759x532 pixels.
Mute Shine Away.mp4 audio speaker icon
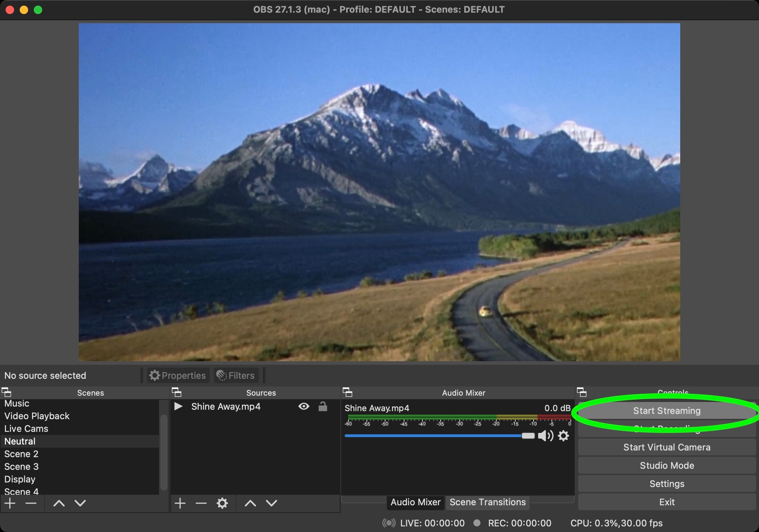click(x=545, y=436)
